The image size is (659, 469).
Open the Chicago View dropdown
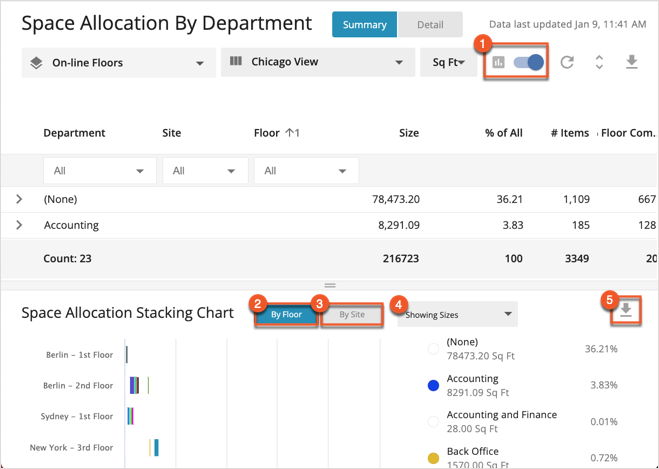(318, 62)
